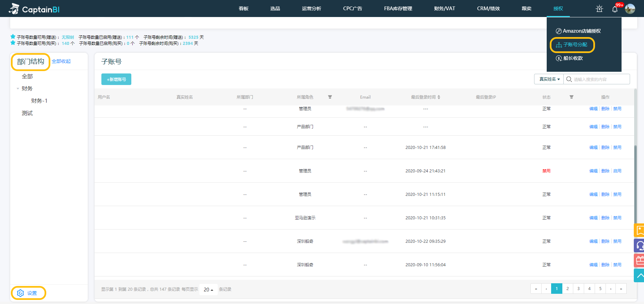
Task: Open the orange bookmark side widget
Action: click(x=639, y=230)
